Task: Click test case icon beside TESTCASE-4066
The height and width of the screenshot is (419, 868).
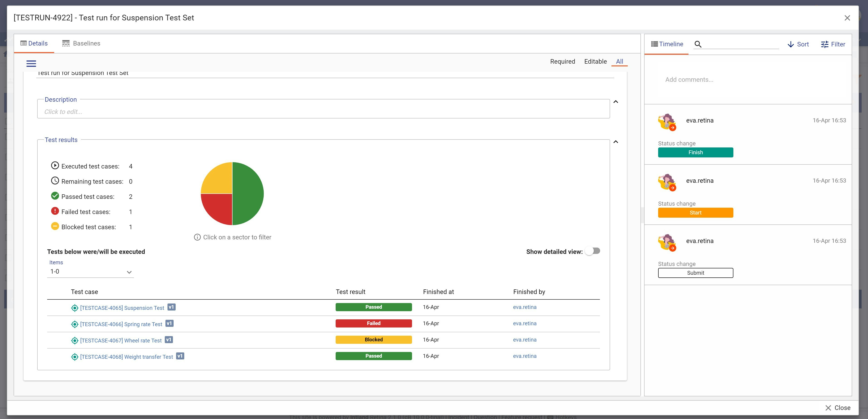Action: [x=75, y=324]
